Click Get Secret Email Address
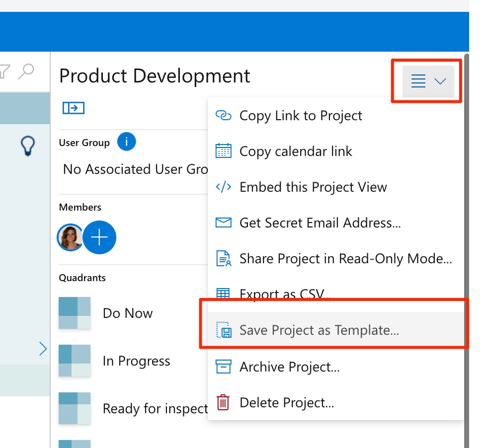Viewport: 490px width, 448px height. [320, 223]
